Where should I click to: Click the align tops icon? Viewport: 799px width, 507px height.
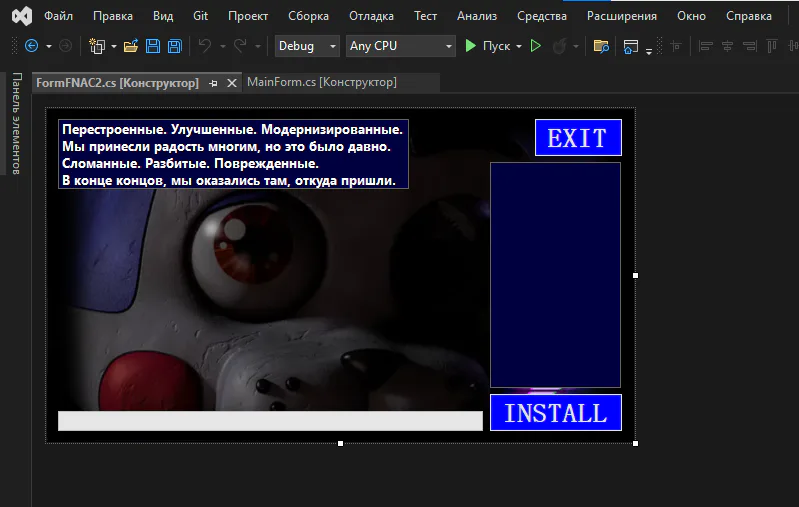pyautogui.click(x=772, y=46)
